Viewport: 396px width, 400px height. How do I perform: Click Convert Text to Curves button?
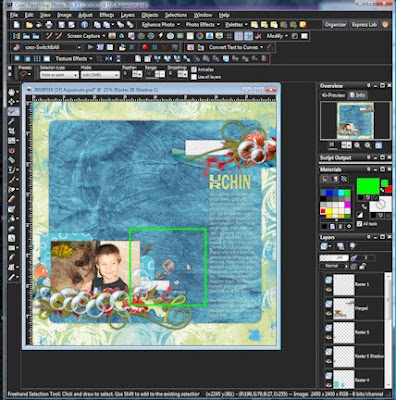point(236,47)
